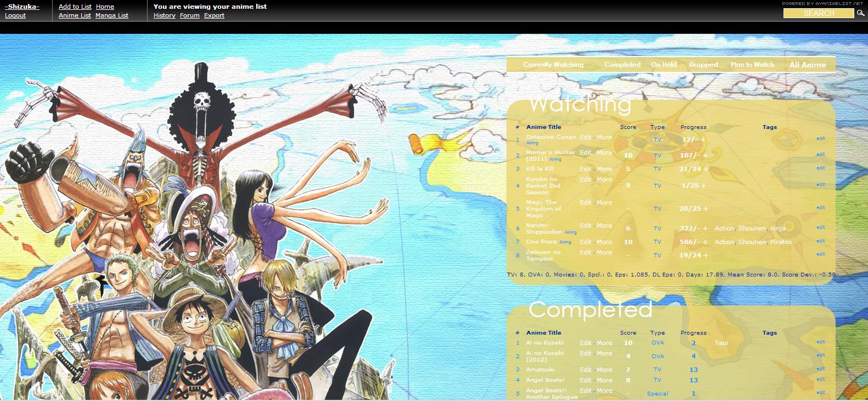Click Edit for Hunter x Hunter
Image resolution: width=868 pixels, height=401 pixels.
tap(585, 153)
